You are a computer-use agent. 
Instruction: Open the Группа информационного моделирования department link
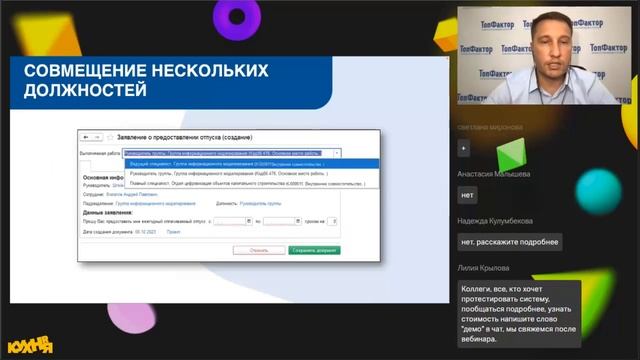pos(156,203)
